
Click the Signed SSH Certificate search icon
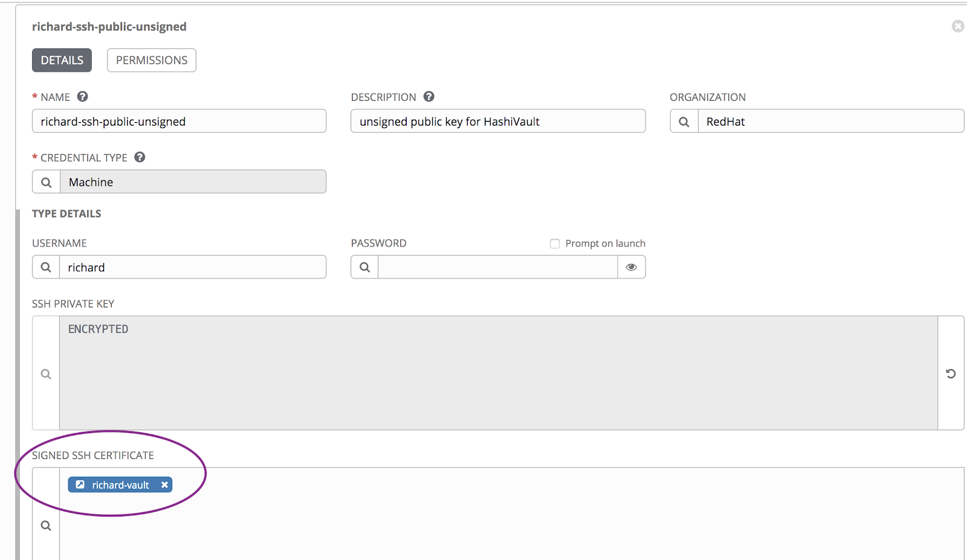pos(46,526)
